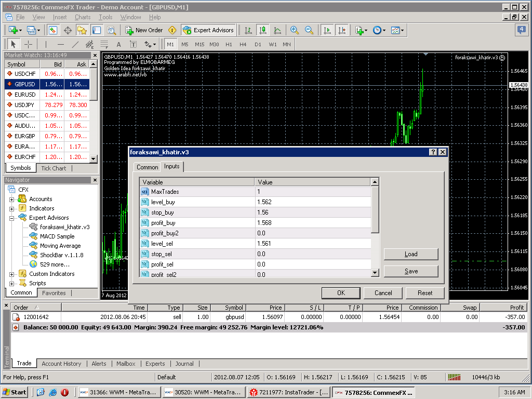532x399 pixels.
Task: Toggle the Chart Shift icon
Action: [342, 30]
